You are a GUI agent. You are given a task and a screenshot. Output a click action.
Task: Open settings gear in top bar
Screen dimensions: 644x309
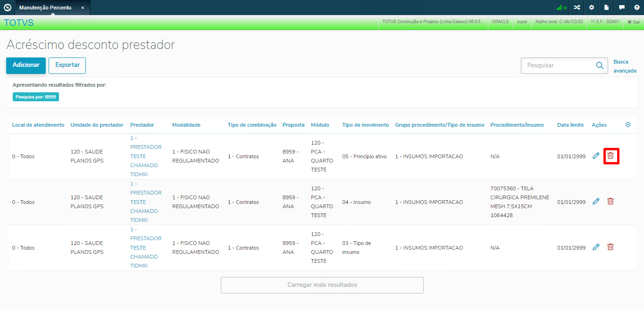pyautogui.click(x=592, y=8)
